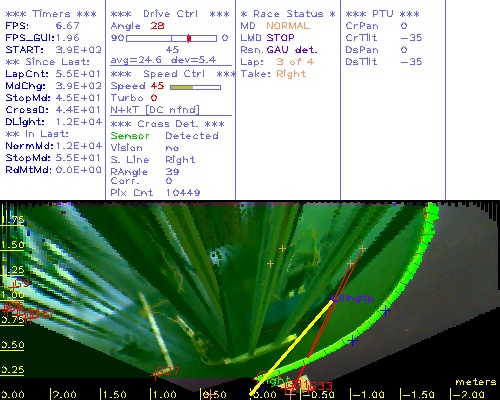Select the Take value Right
This screenshot has height=400, width=500.
[291, 74]
